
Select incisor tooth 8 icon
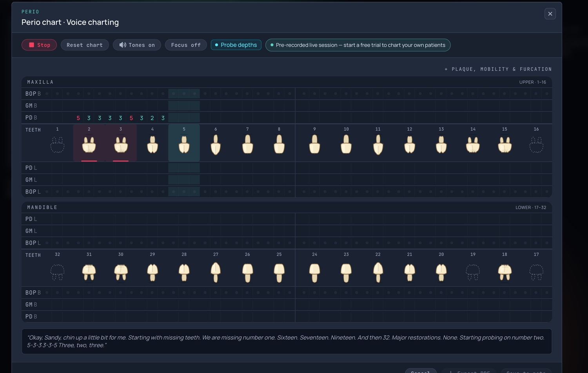(279, 144)
